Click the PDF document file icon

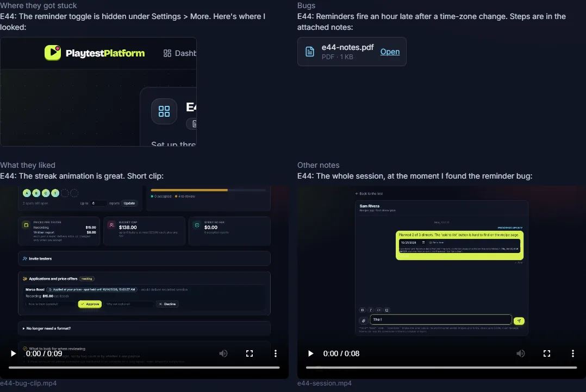click(x=310, y=52)
